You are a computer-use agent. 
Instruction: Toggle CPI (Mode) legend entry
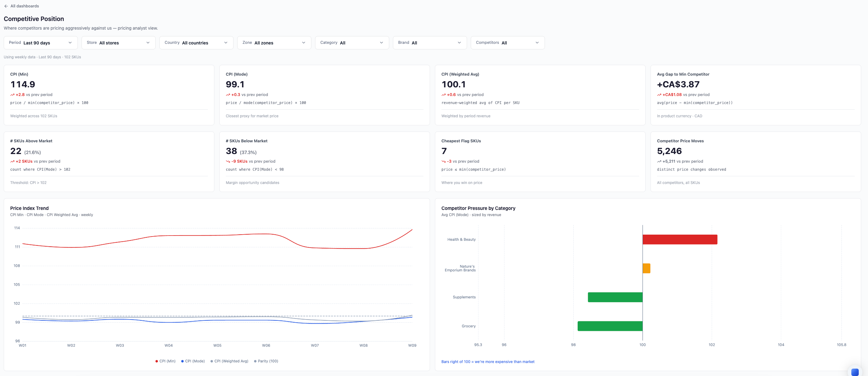(x=193, y=361)
